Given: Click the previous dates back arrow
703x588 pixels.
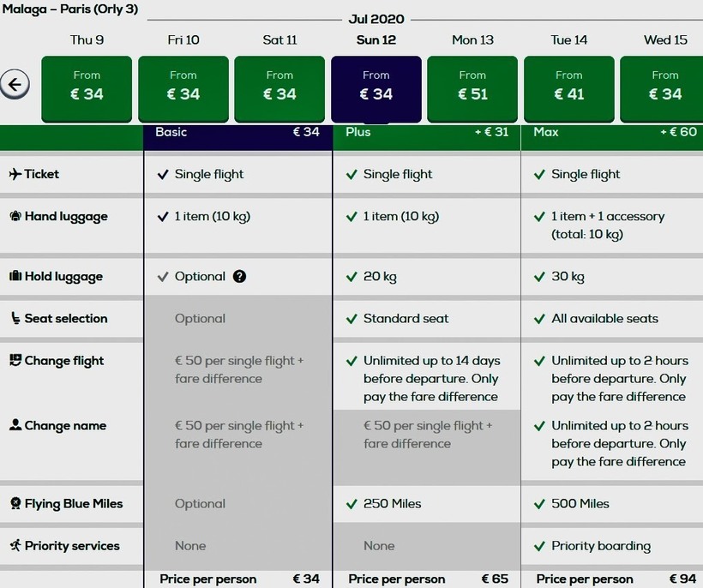Looking at the screenshot, I should (x=15, y=84).
